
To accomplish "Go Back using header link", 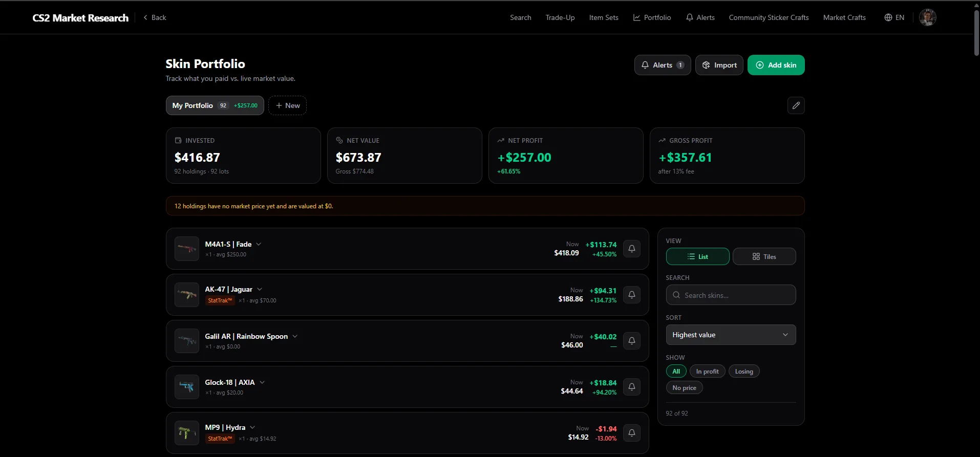I will point(155,17).
